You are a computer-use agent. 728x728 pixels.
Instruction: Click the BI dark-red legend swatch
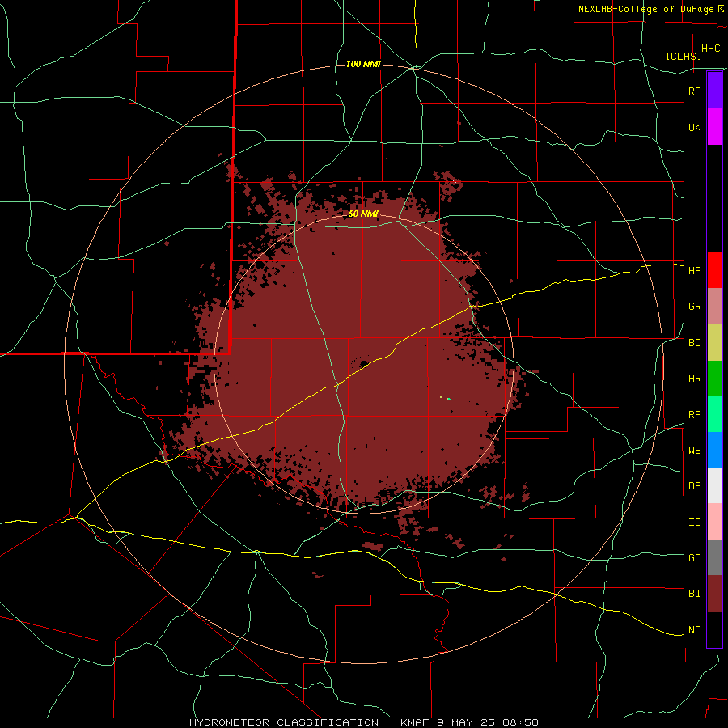point(714,594)
